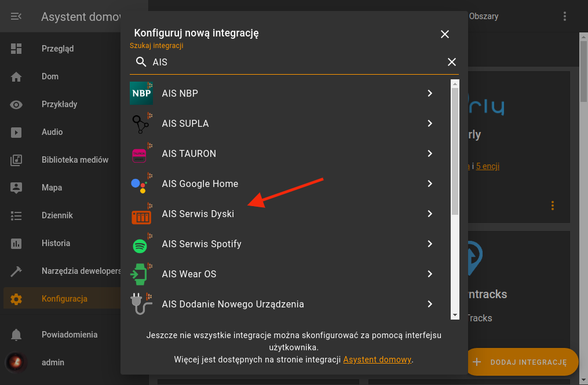
Task: Click the search magnifier icon in dialog
Action: pos(141,62)
